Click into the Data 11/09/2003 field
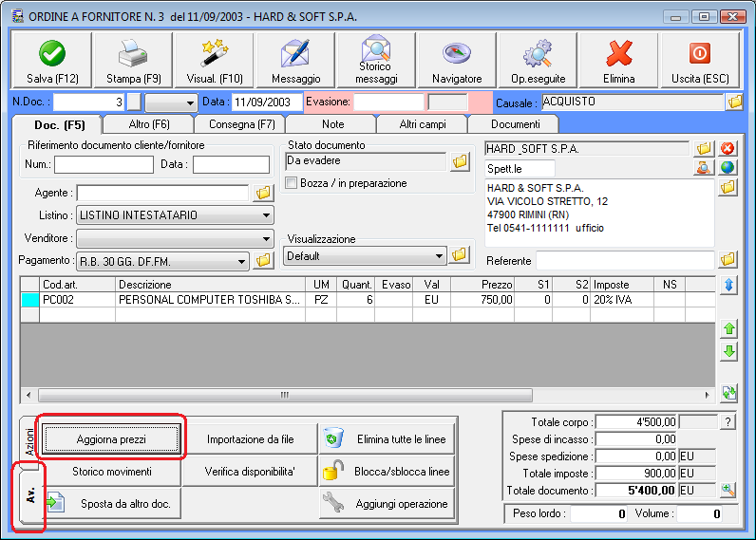Screen dimensions: 756x540 click(267, 102)
